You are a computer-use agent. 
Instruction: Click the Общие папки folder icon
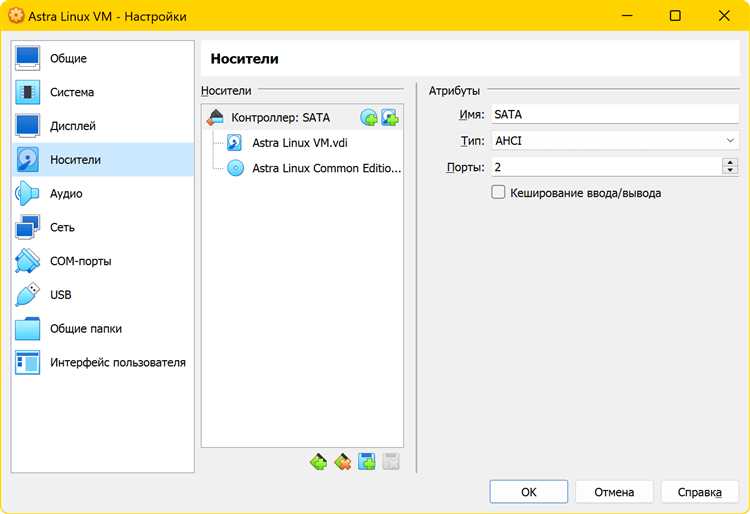pyautogui.click(x=27, y=328)
